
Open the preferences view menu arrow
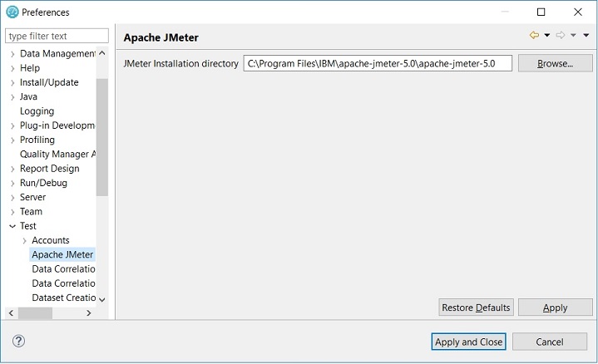coord(586,36)
